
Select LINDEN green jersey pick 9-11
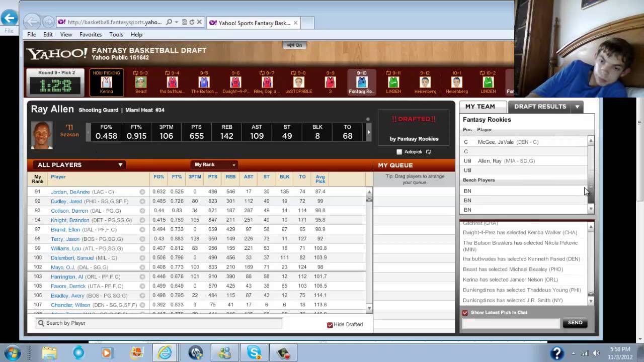coord(393,82)
